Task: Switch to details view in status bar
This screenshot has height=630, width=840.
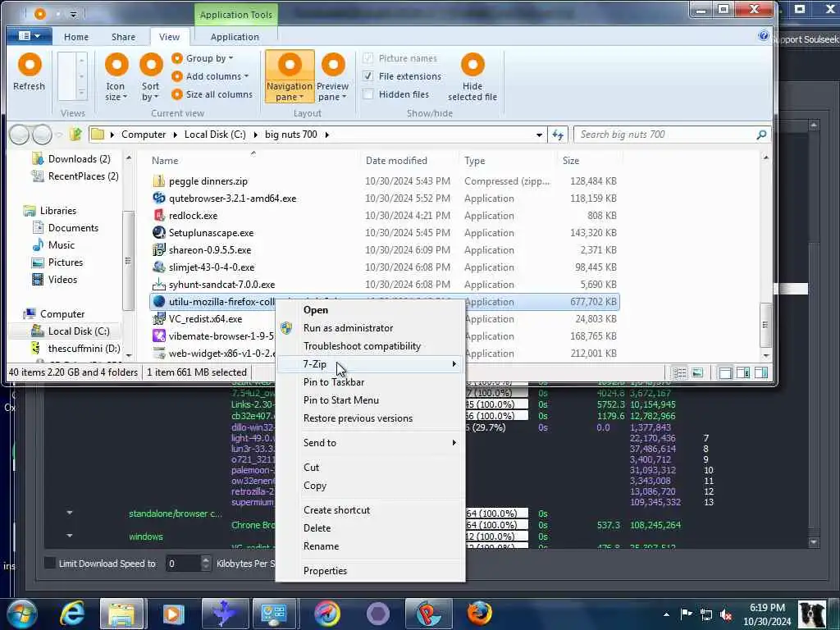Action: pos(679,372)
